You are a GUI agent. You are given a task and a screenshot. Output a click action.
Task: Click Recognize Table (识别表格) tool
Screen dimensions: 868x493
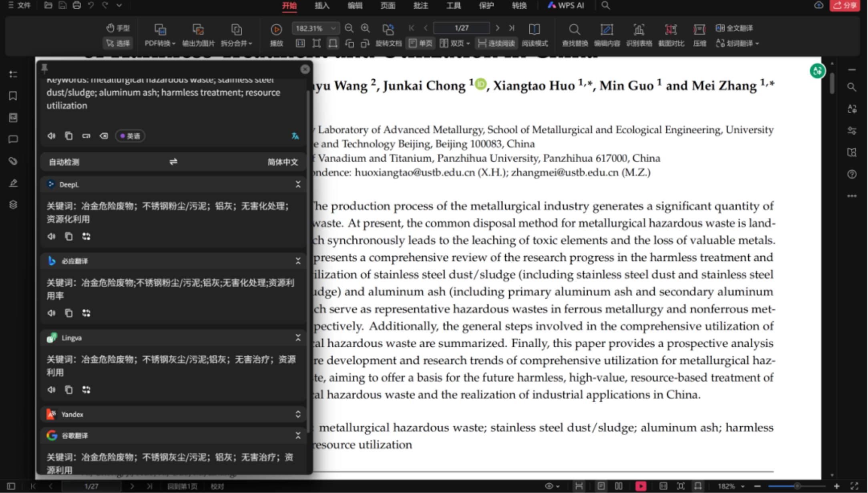(639, 35)
